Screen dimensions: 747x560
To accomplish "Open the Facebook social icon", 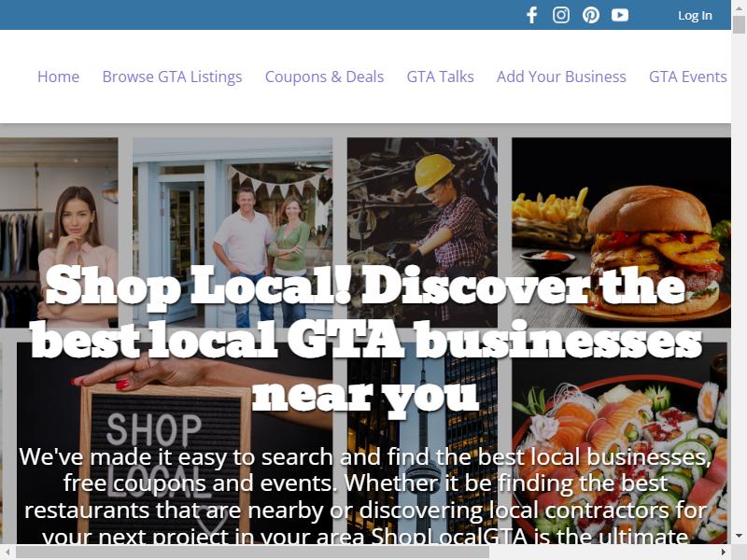I will coord(531,15).
